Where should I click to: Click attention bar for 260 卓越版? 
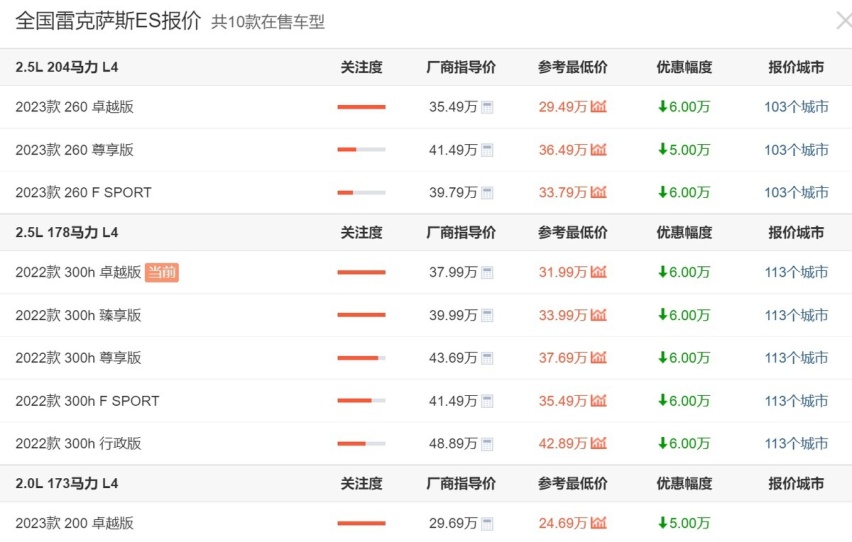click(361, 107)
